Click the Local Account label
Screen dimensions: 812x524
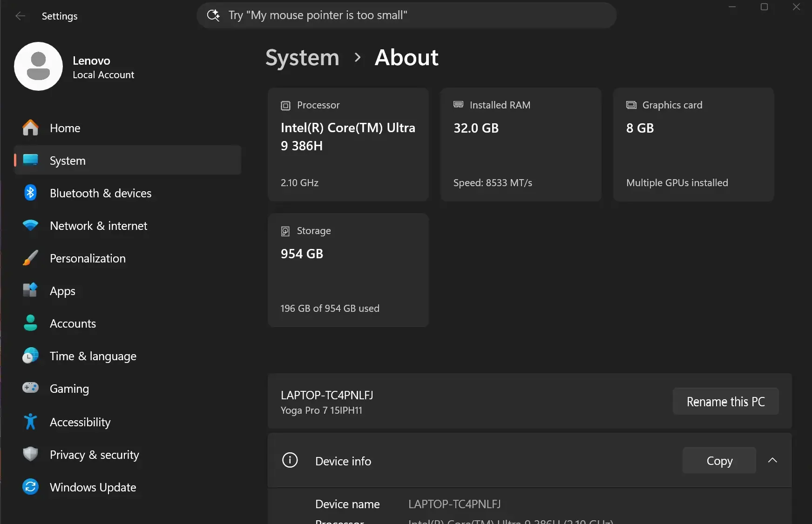[x=103, y=75]
